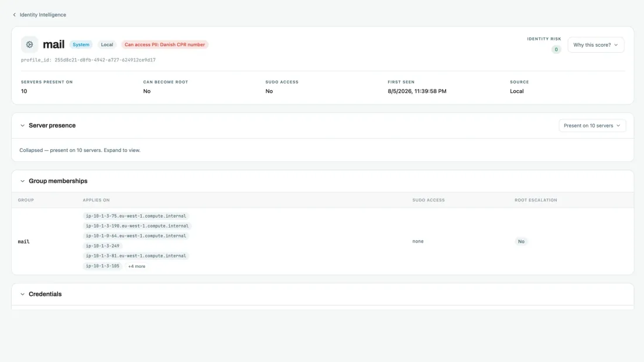
Task: Click the Source value Local
Action: click(517, 91)
